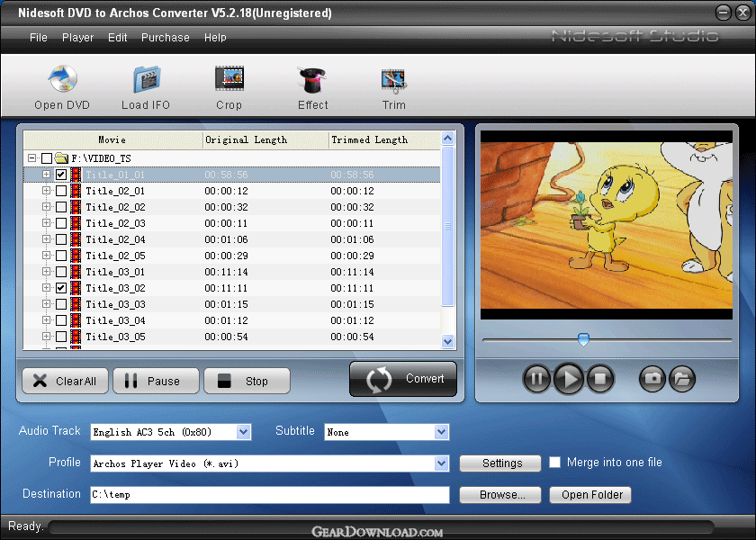The image size is (756, 540).
Task: Click the title list scroll up arrow
Action: pos(448,139)
